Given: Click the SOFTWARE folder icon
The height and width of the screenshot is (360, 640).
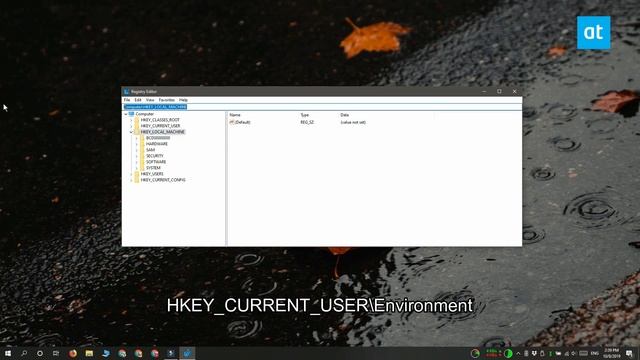Looking at the screenshot, I should 142,162.
